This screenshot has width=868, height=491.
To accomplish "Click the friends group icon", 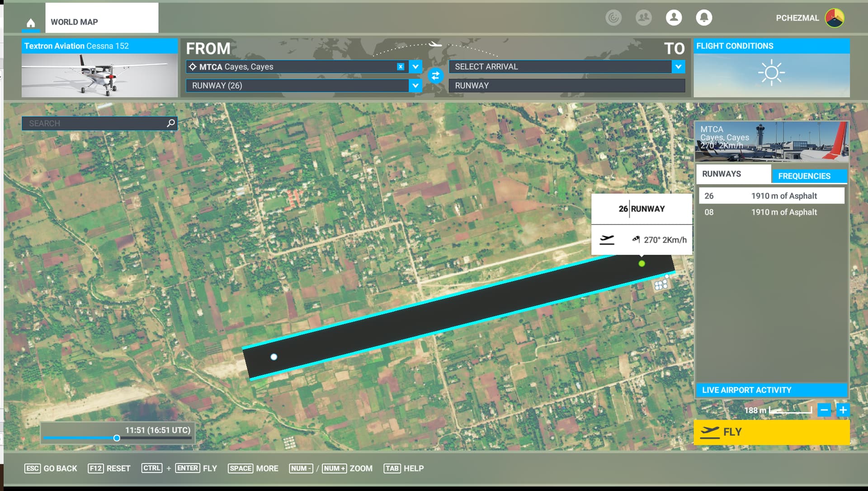I will 643,18.
